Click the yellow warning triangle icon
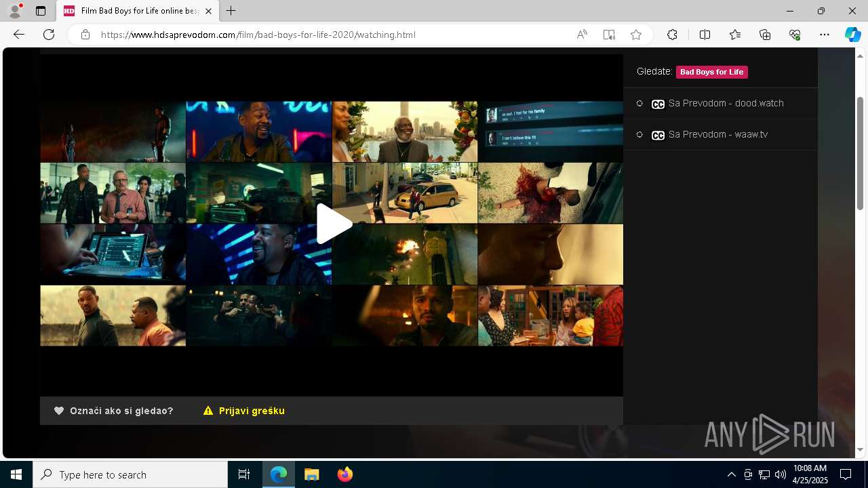868x488 pixels. (208, 411)
